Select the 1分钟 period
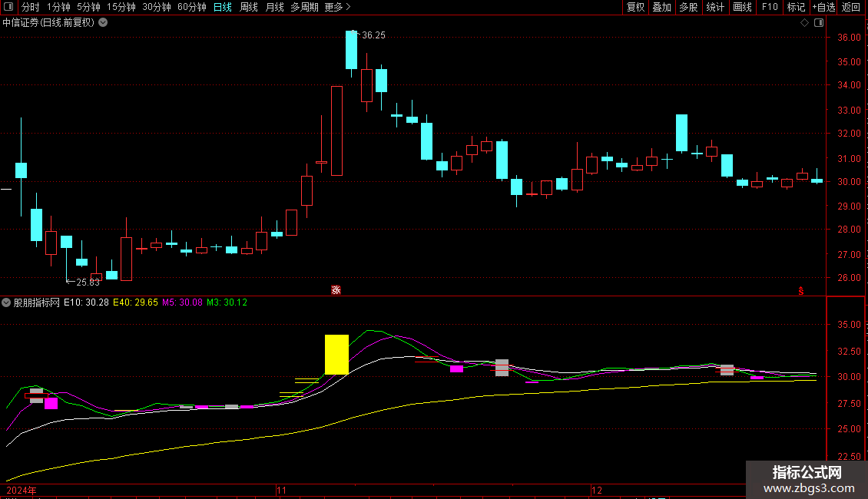Image resolution: width=868 pixels, height=499 pixels. [58, 7]
